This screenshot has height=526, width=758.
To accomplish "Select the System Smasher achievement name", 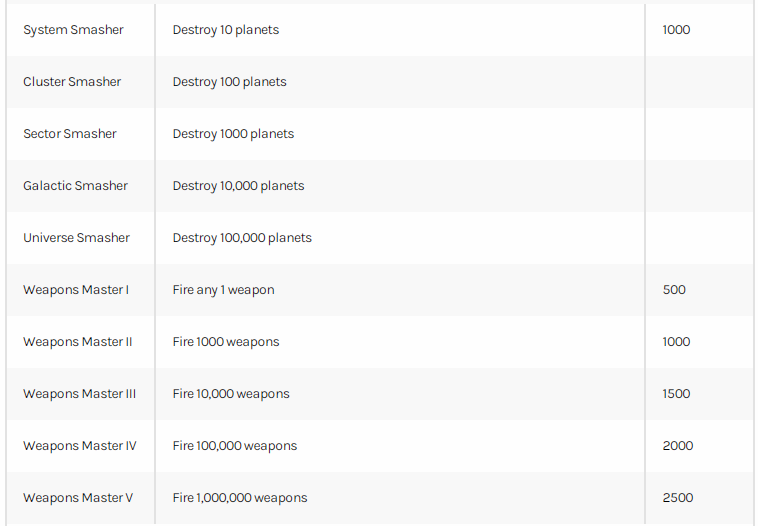I will click(73, 29).
